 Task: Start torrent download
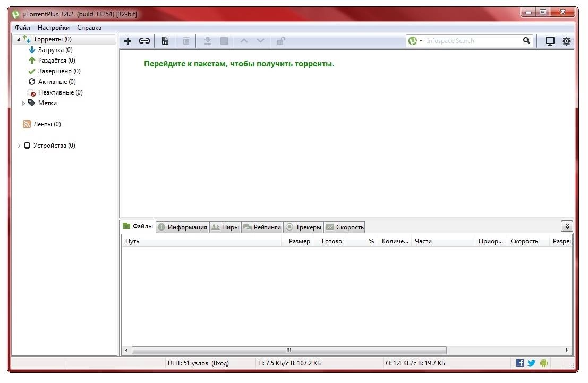point(207,40)
